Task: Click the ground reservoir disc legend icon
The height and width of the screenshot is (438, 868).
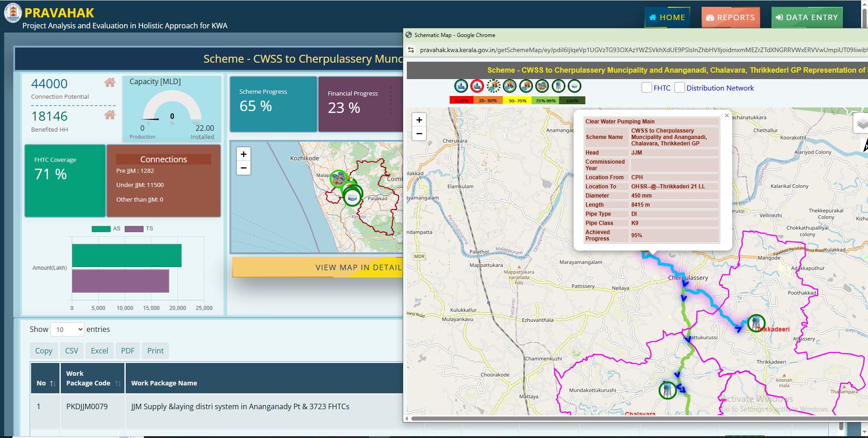Action: coord(575,86)
